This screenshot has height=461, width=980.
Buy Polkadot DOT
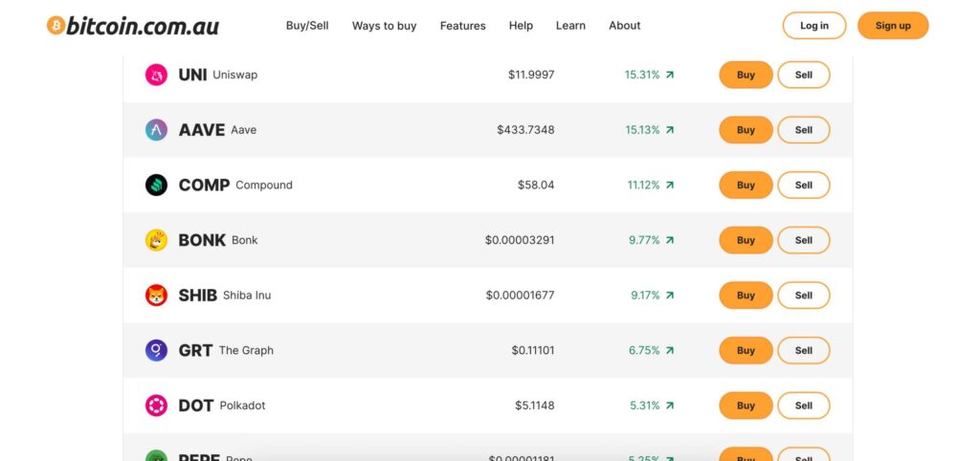click(x=746, y=406)
